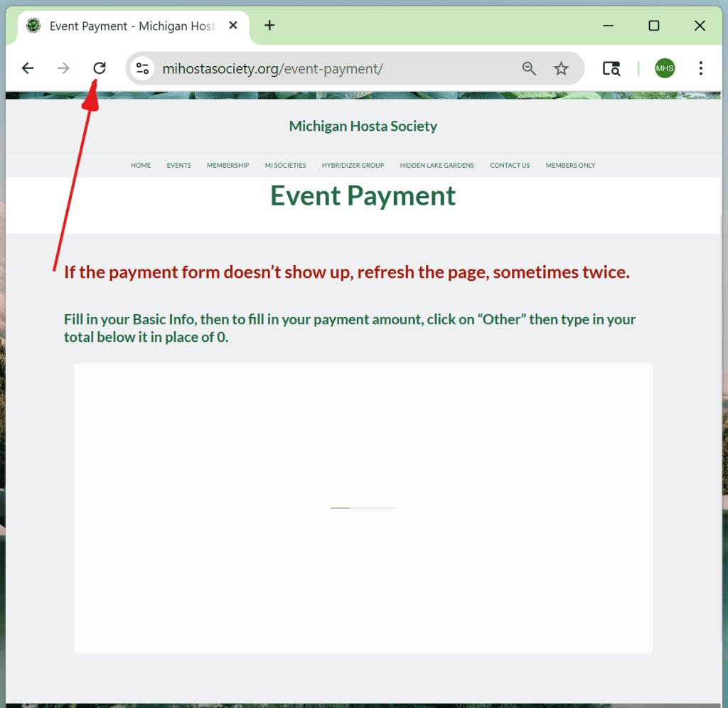
Task: Click the browser back arrow
Action: click(x=28, y=68)
